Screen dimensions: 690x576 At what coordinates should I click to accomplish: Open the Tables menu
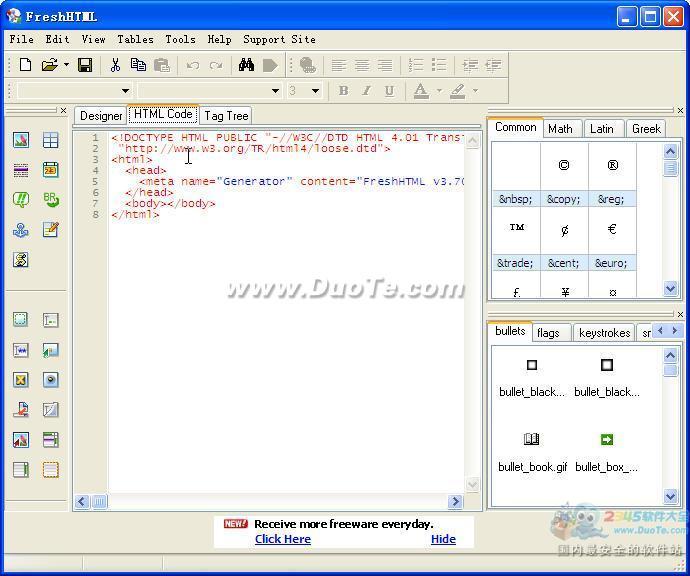(135, 39)
